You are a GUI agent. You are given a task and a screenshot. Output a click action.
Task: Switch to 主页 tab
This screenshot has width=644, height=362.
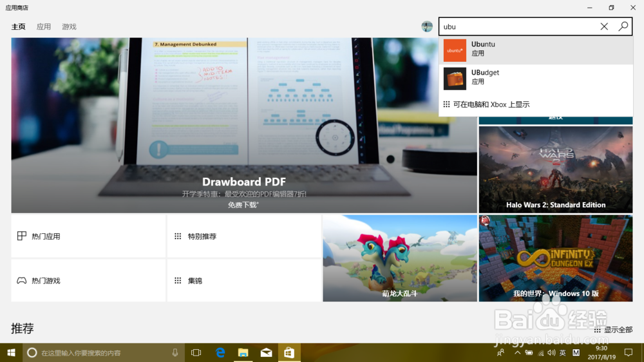pos(18,26)
